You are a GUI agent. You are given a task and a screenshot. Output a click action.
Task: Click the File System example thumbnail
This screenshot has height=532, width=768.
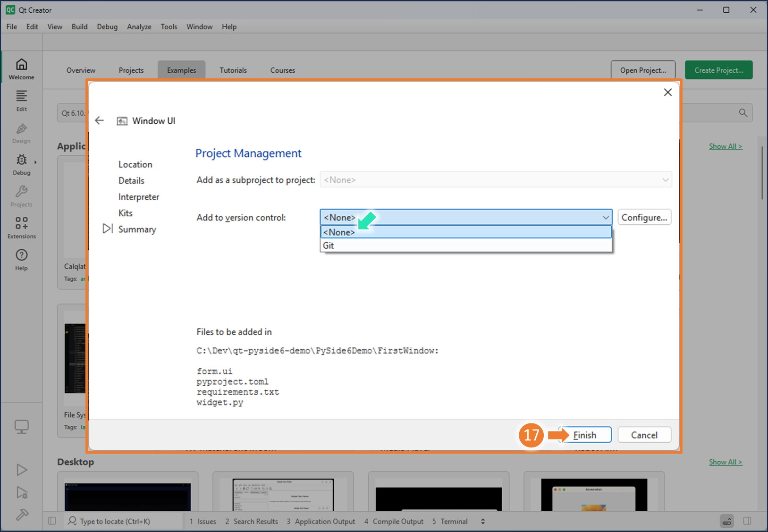(75, 359)
